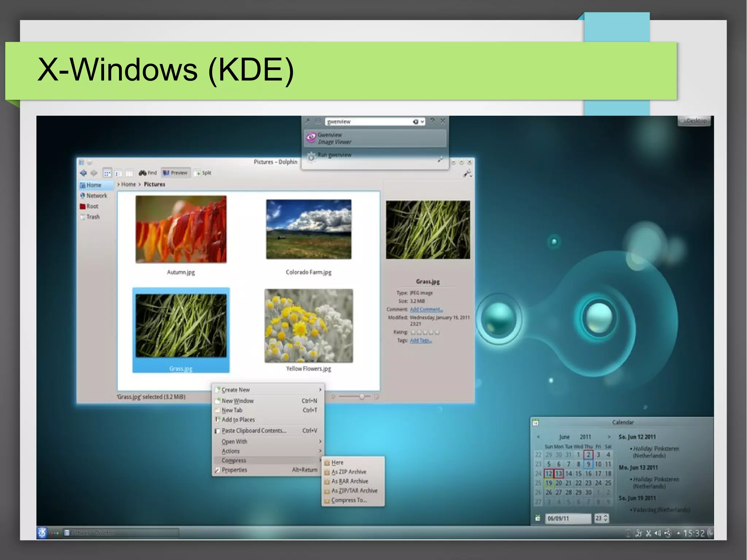Choose New Window from context menu

coord(268,401)
